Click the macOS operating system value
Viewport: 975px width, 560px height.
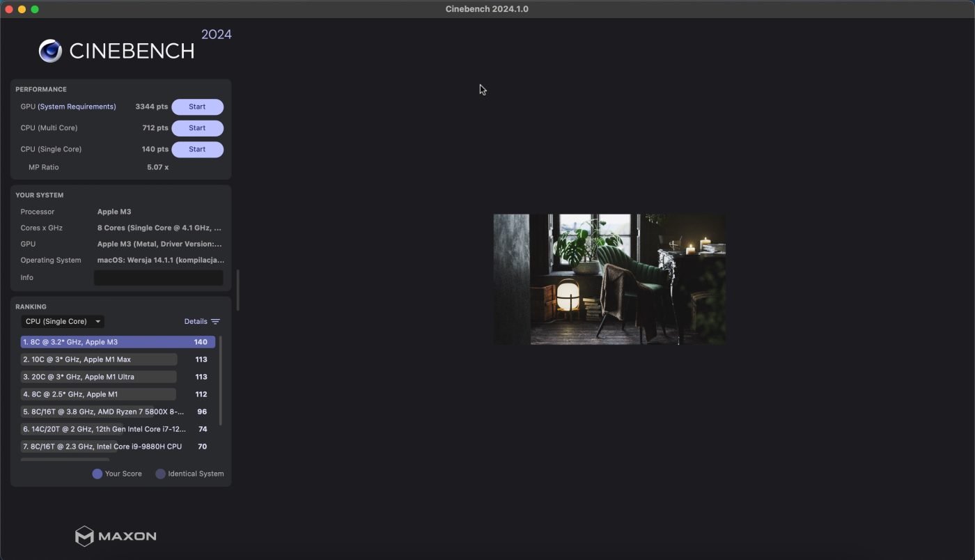[x=161, y=260]
